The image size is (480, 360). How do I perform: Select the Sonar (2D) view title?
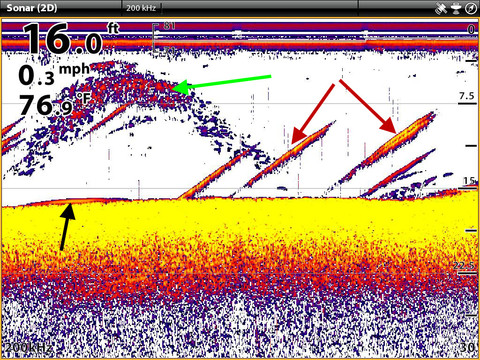[x=32, y=8]
